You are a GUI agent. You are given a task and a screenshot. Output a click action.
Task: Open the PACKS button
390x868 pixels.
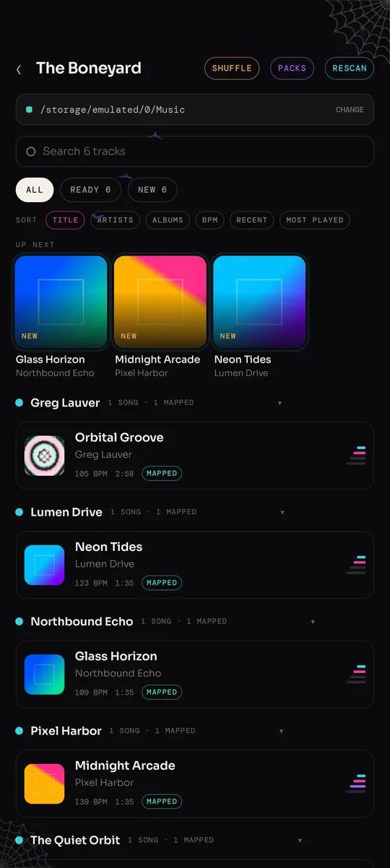tap(292, 69)
